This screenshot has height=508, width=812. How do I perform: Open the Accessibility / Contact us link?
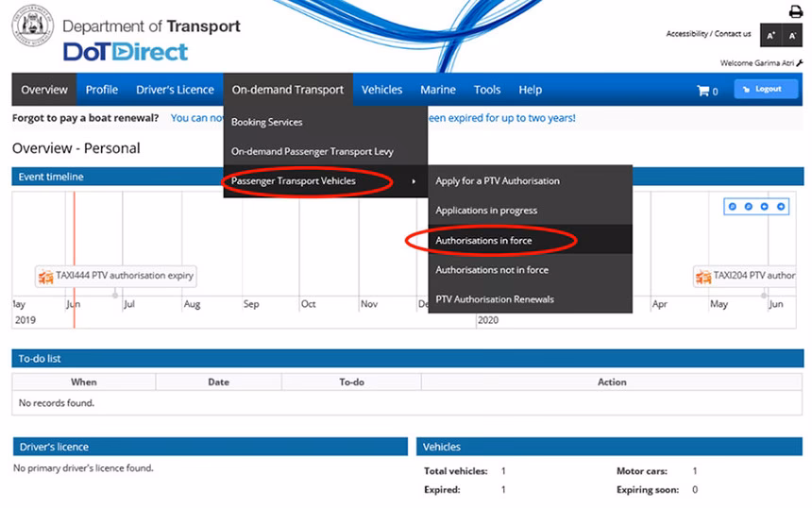(x=708, y=34)
